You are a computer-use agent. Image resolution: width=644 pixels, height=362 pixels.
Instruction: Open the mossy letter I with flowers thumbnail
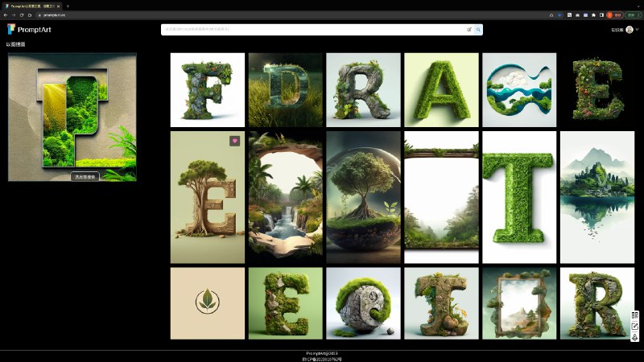pos(441,303)
